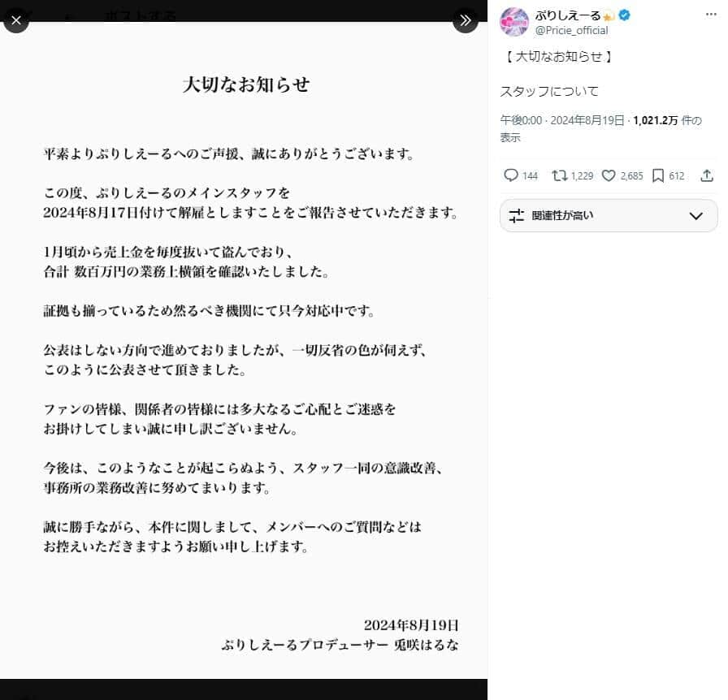The image size is (728, 700).
Task: Click the 大切なお知らせ announcement image
Action: pos(244,349)
